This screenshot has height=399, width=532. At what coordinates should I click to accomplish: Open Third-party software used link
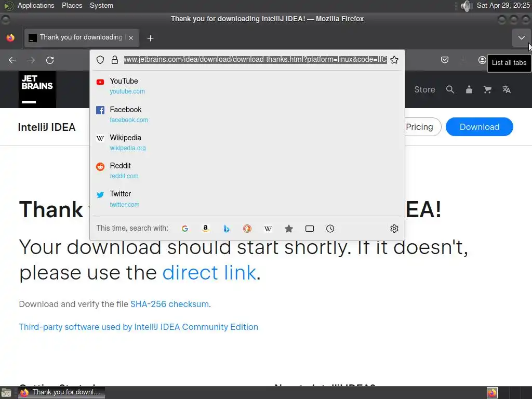click(138, 327)
